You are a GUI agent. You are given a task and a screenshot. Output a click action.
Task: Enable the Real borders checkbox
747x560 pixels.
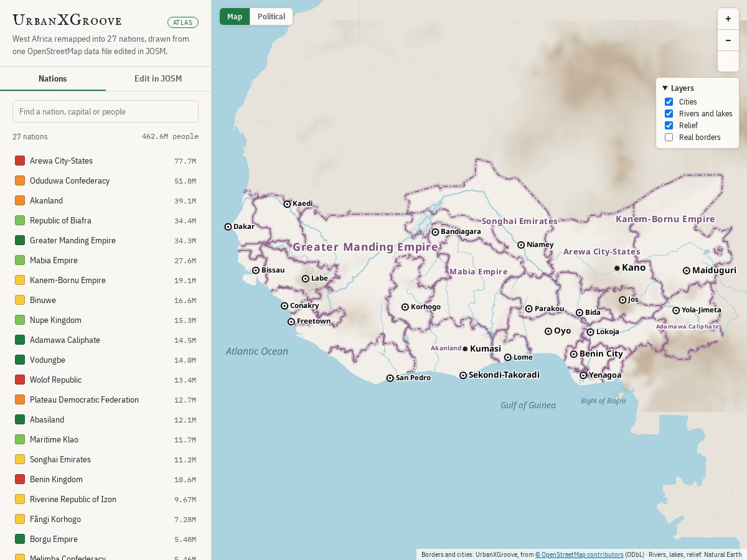click(669, 138)
